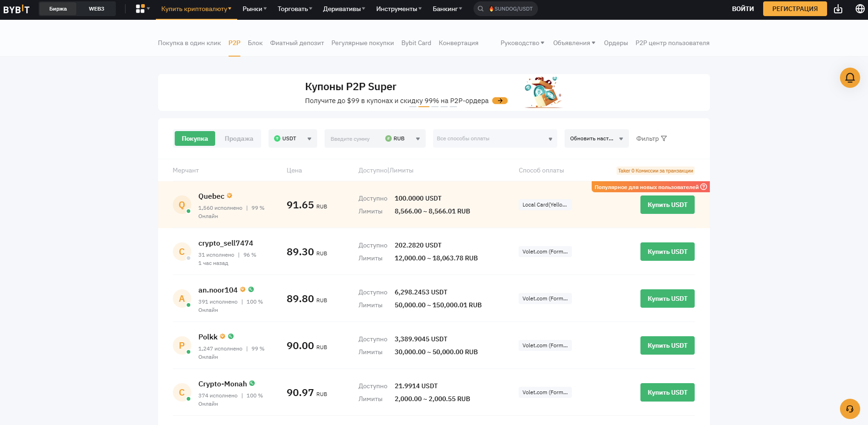Open the language globe icon
The image size is (868, 425).
pos(860,9)
